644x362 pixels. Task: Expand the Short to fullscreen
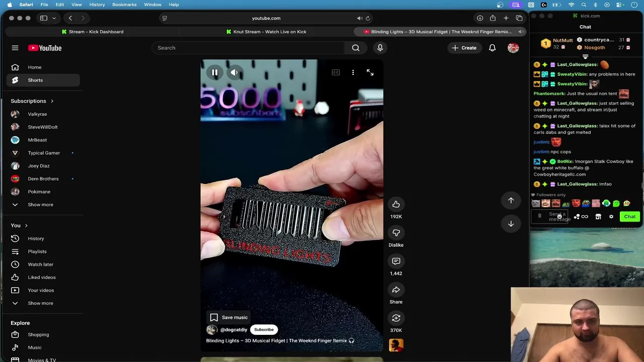(x=370, y=72)
